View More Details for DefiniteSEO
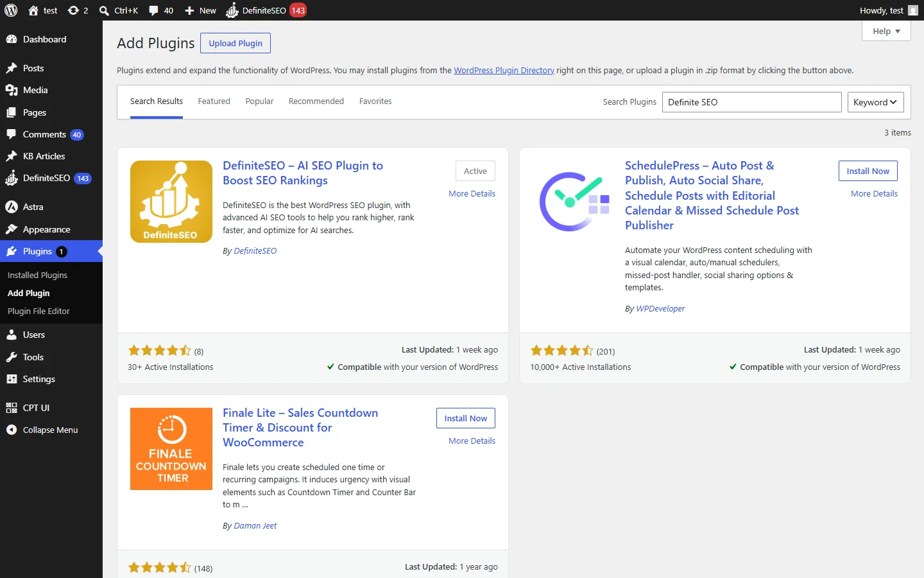The height and width of the screenshot is (578, 924). coord(472,193)
